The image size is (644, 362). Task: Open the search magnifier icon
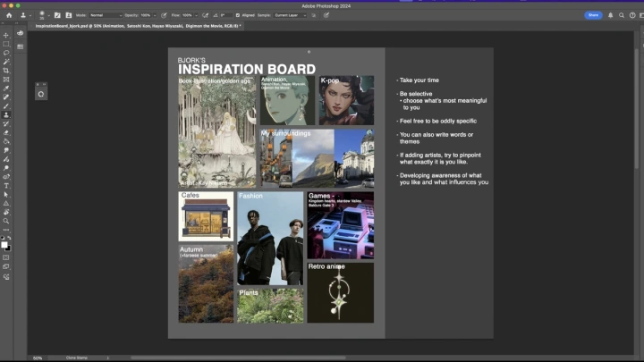point(622,15)
